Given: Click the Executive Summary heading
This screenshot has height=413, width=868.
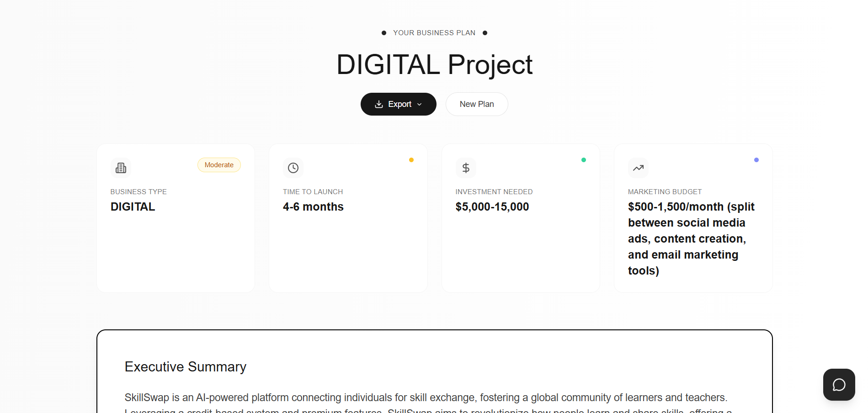Looking at the screenshot, I should coord(185,367).
